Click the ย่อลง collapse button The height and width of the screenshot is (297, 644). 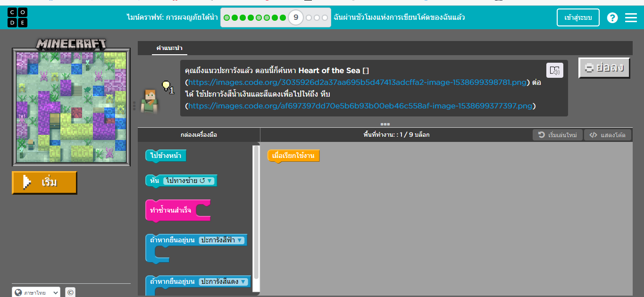604,68
